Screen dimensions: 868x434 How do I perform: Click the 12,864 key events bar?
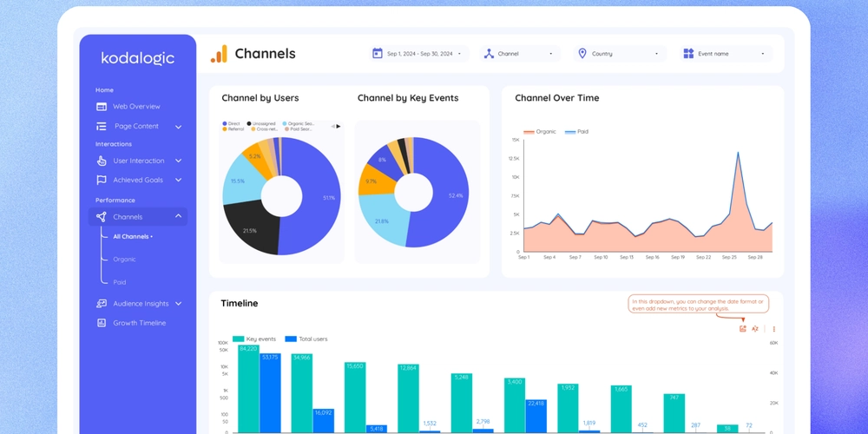click(x=408, y=398)
